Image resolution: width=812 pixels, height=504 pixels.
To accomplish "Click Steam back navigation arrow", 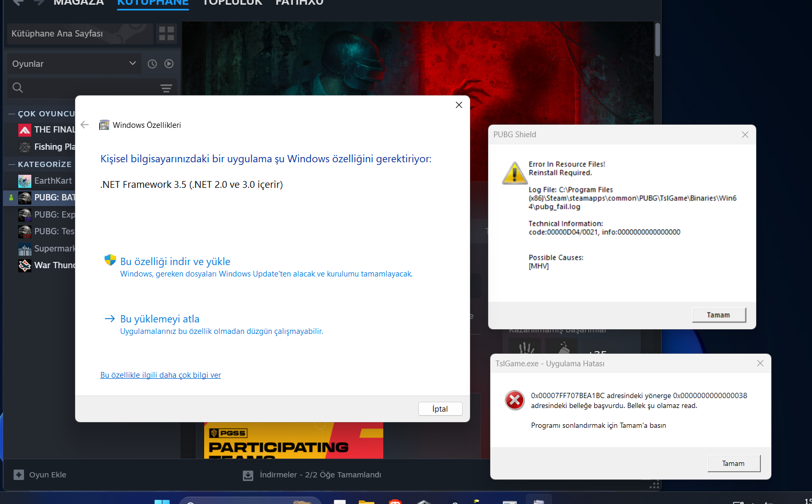I will (x=18, y=2).
